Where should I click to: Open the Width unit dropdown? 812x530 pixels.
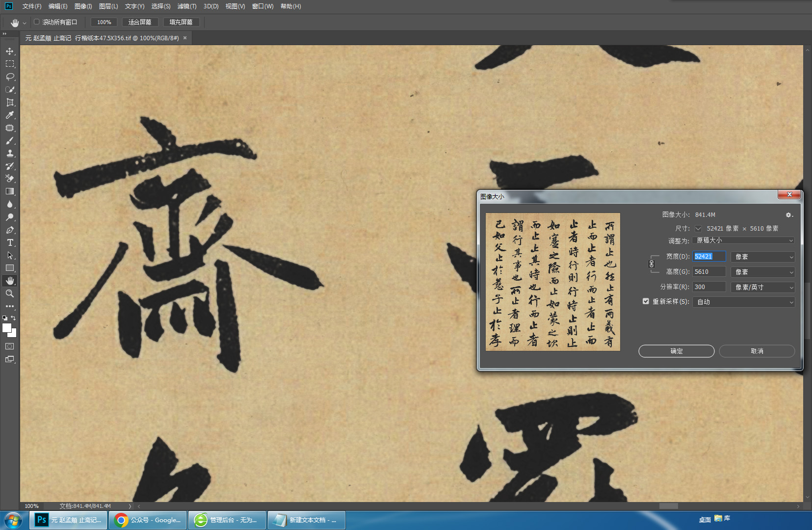(x=763, y=257)
